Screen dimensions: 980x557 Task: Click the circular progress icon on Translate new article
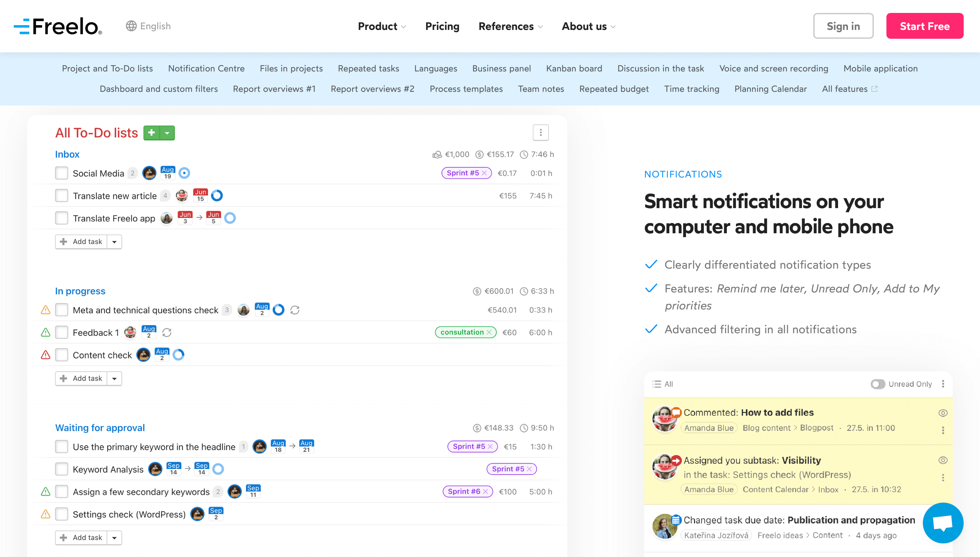pos(218,196)
